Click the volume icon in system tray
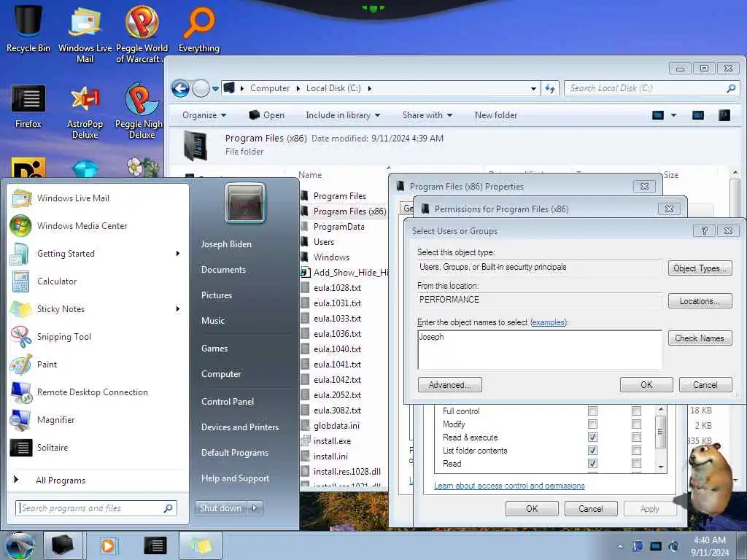The width and height of the screenshot is (747, 560). click(673, 546)
